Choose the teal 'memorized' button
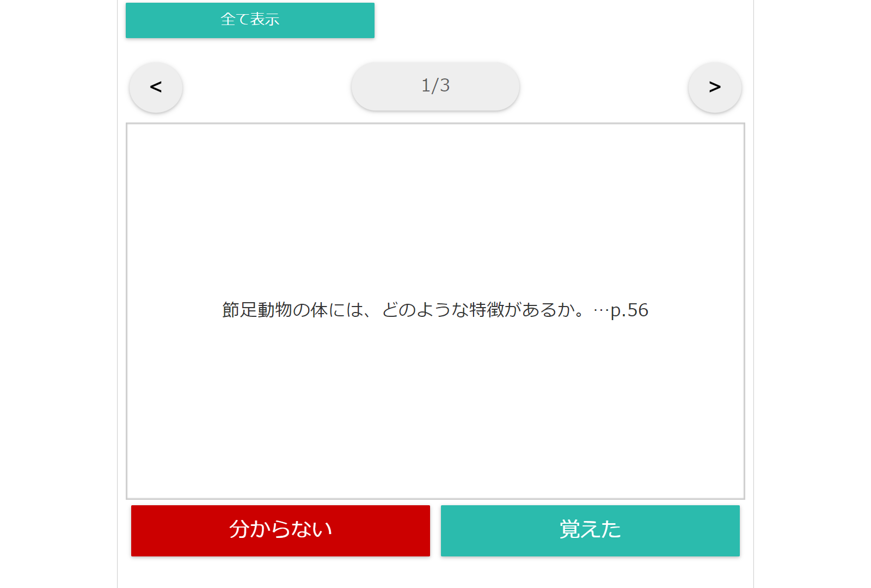The width and height of the screenshot is (871, 588). [590, 530]
